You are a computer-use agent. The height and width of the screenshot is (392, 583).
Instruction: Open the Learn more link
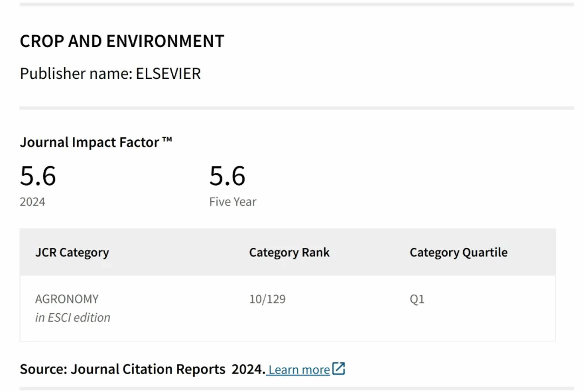[x=299, y=370]
